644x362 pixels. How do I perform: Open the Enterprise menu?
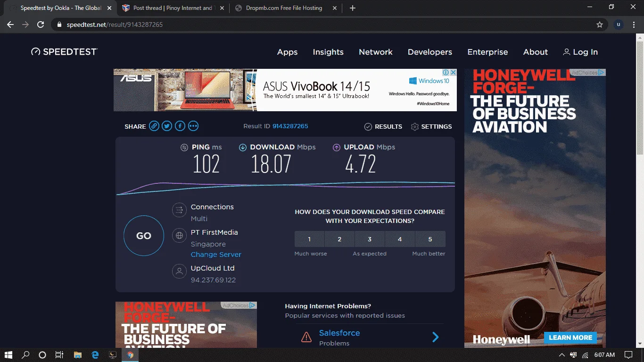point(487,52)
